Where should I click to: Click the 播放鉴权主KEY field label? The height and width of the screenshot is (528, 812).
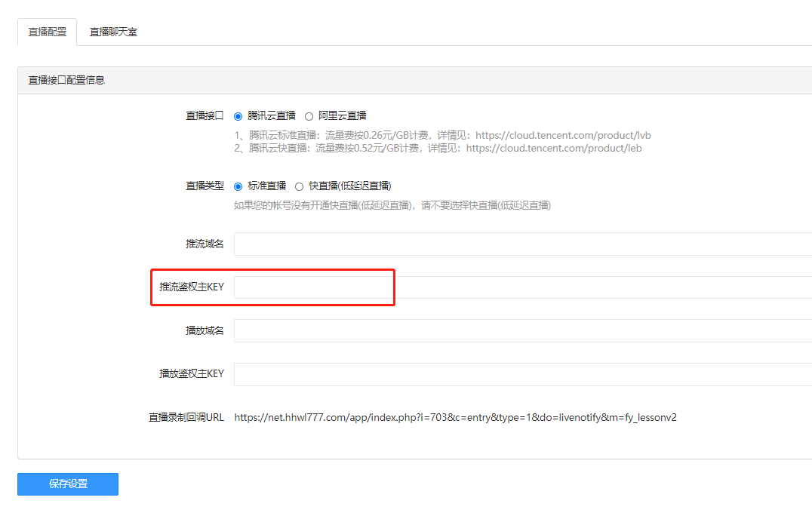click(x=192, y=373)
